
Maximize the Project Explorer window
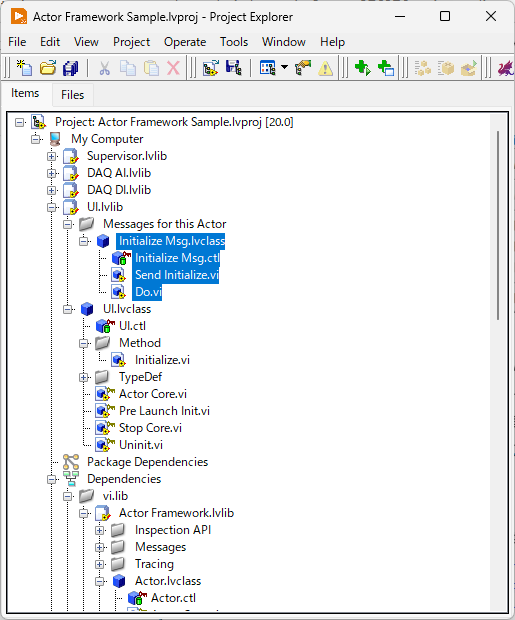(445, 16)
